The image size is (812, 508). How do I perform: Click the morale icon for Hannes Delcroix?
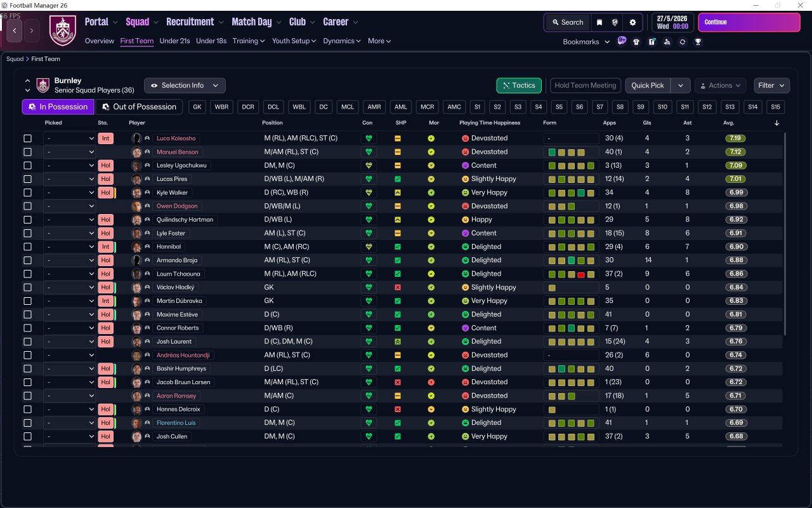tap(431, 410)
